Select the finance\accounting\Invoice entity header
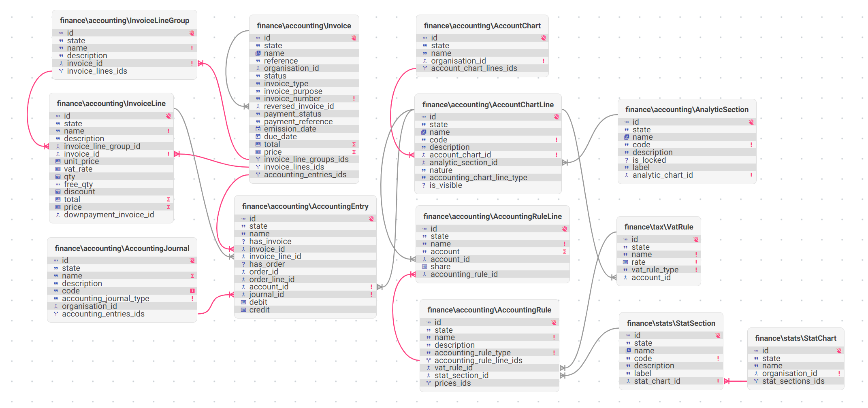Viewport: 868px width, 408px height. point(304,26)
